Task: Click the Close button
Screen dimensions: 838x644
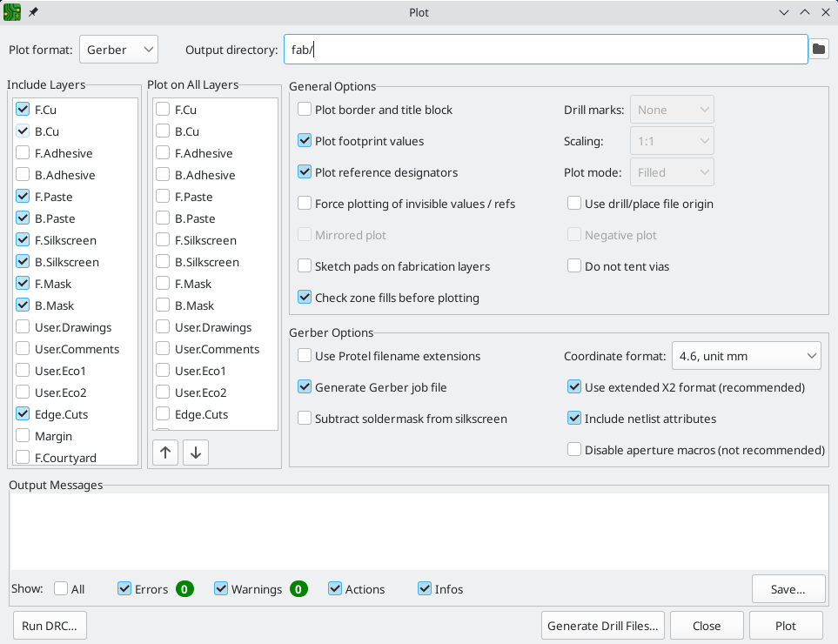Action: tap(707, 626)
